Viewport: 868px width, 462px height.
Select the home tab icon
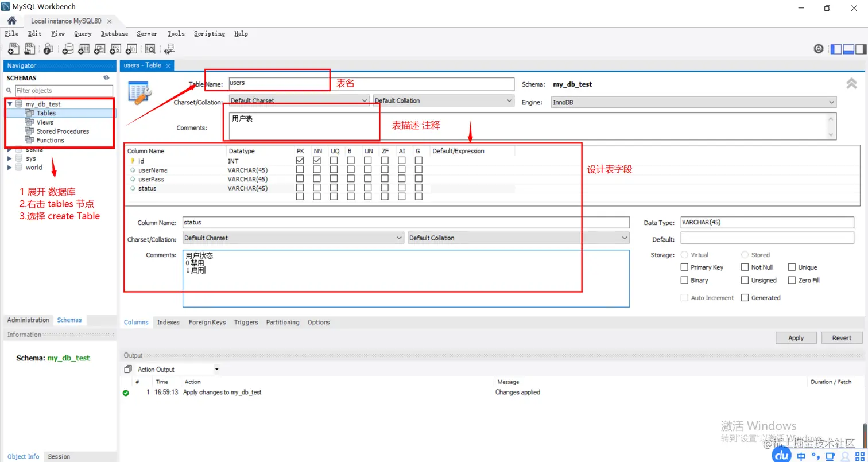(11, 20)
